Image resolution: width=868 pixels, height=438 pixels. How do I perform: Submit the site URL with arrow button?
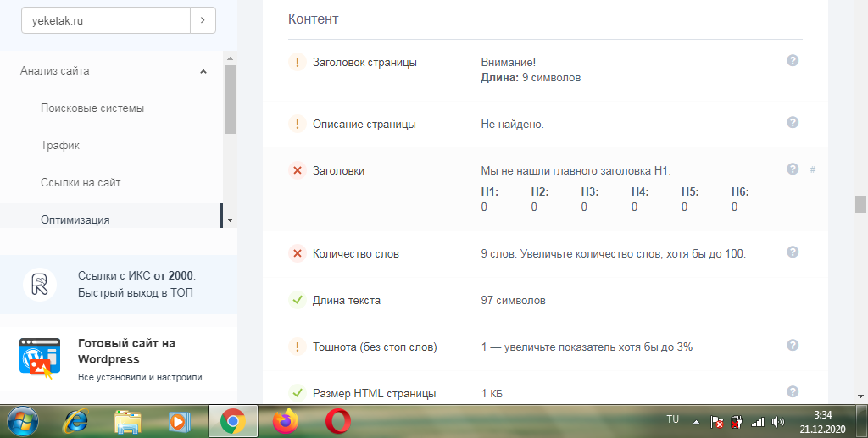click(x=203, y=20)
